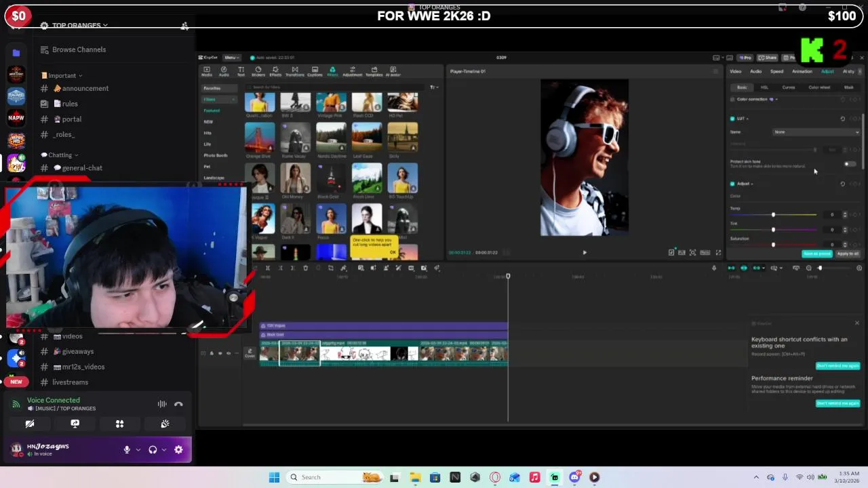Collapse the Chatting channel category

tap(60, 155)
